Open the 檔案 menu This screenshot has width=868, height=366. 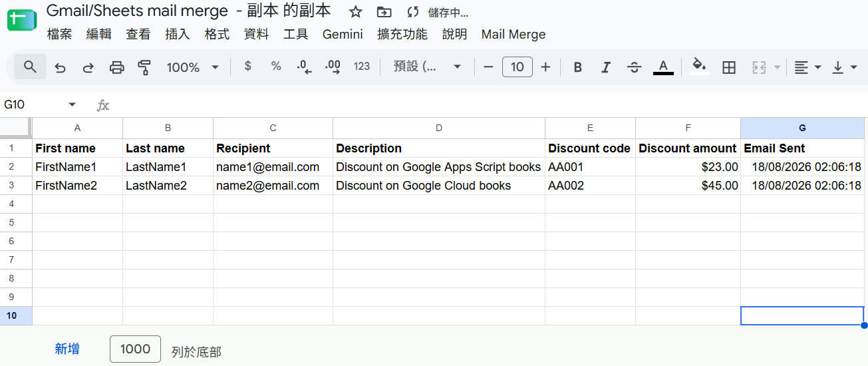[60, 34]
